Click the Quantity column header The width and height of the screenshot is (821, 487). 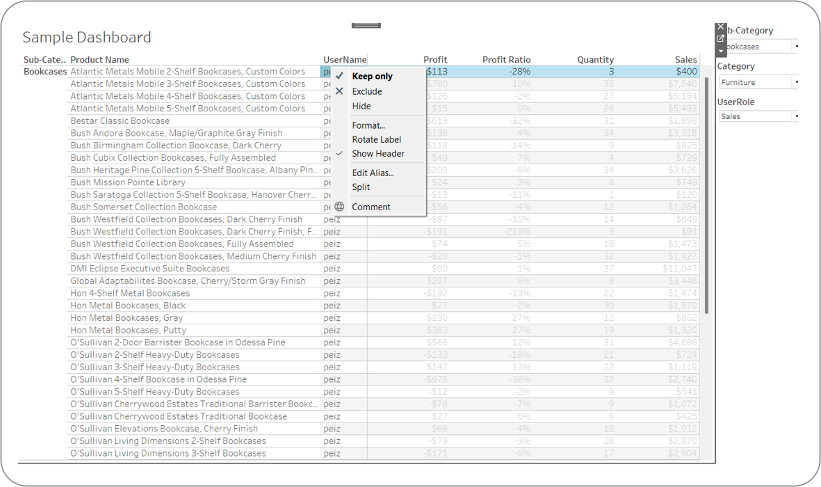click(595, 60)
